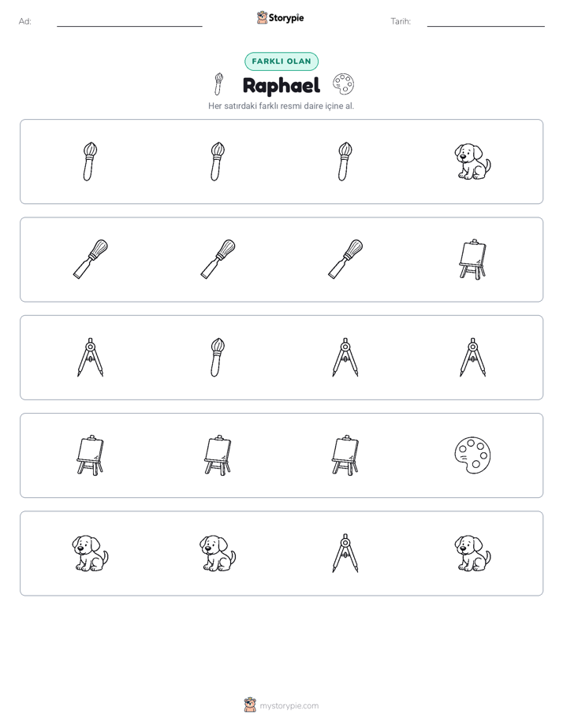
Task: Click the first compass in third row
Action: (90, 358)
